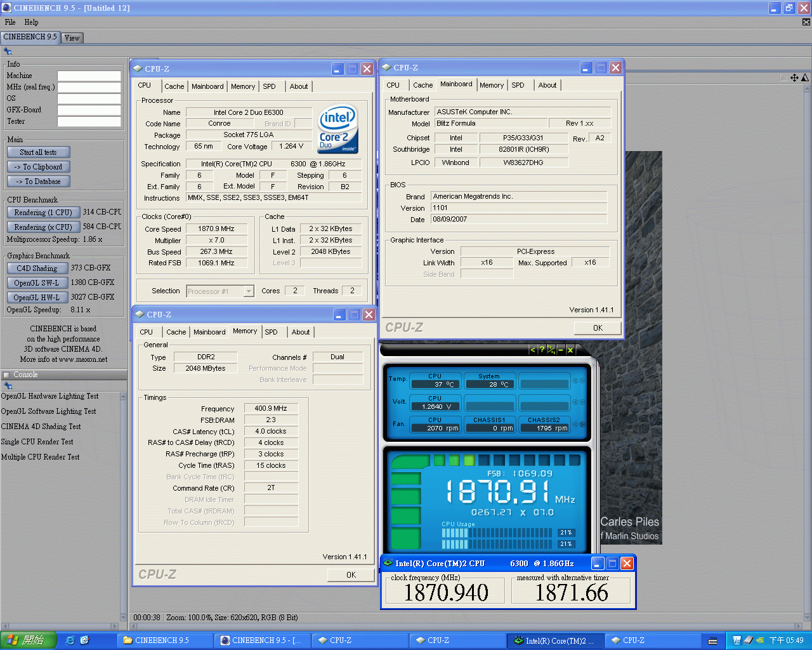This screenshot has width=812, height=650.
Task: Open the SPD tab in the Memory CPU-Z window
Action: pos(272,332)
